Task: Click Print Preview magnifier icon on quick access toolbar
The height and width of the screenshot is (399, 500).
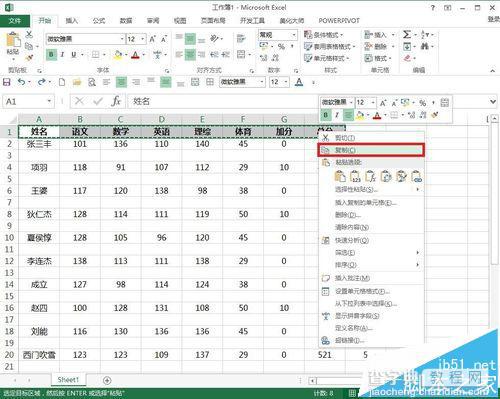Action: click(x=92, y=82)
